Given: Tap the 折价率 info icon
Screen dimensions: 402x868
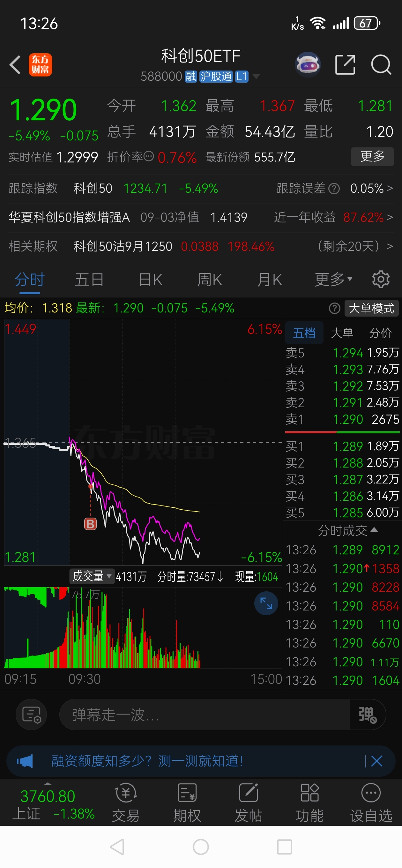Looking at the screenshot, I should pyautogui.click(x=149, y=156).
